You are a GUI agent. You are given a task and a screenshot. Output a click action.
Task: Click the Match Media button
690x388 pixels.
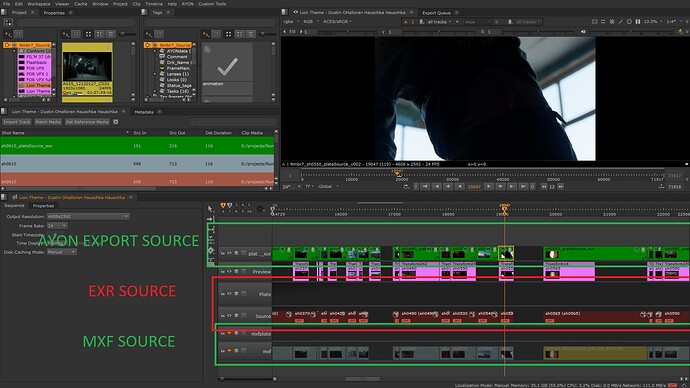[48, 122]
